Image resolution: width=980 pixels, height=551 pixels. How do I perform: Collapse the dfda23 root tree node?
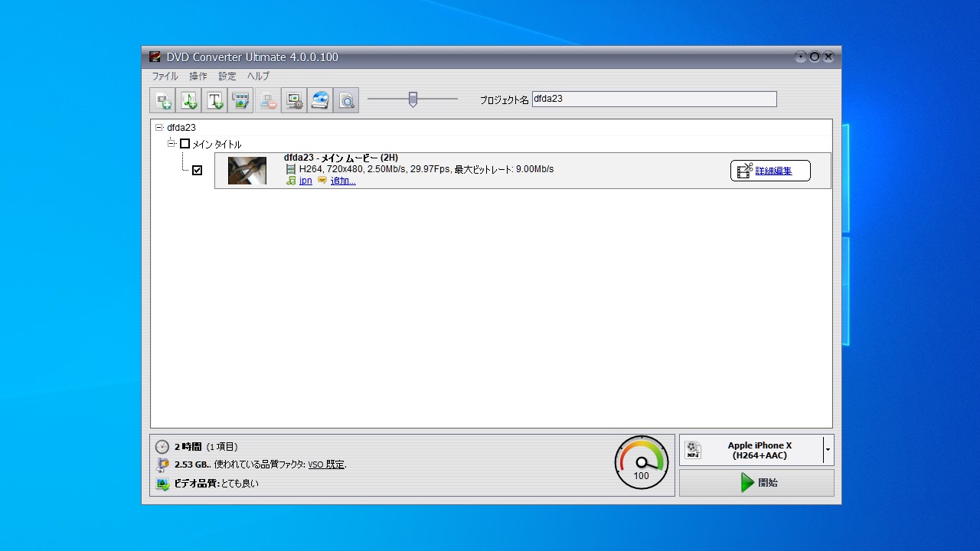(x=159, y=128)
